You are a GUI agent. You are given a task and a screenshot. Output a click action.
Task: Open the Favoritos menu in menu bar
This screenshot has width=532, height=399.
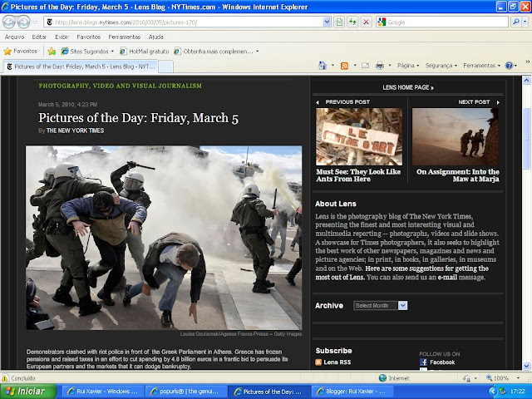click(x=89, y=37)
